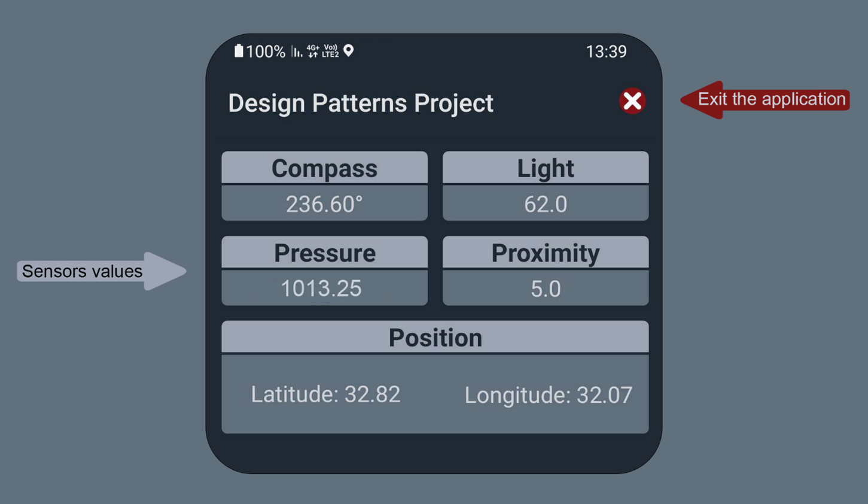
Task: Click the VoLTE2 indicator icon
Action: (x=332, y=51)
